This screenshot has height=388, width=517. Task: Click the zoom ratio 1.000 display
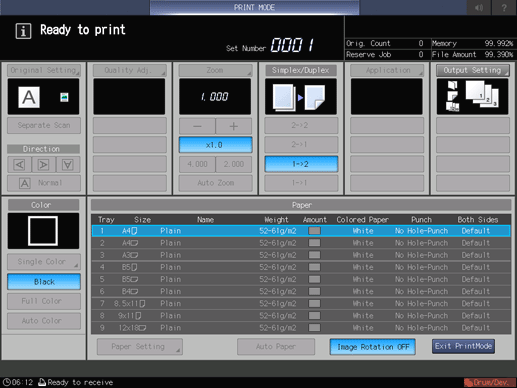215,97
